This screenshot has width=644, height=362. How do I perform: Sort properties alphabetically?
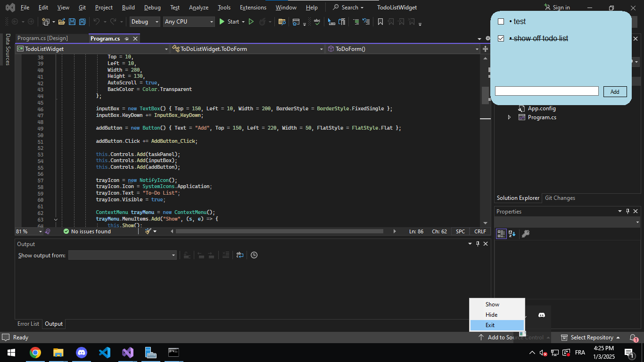[x=512, y=234]
